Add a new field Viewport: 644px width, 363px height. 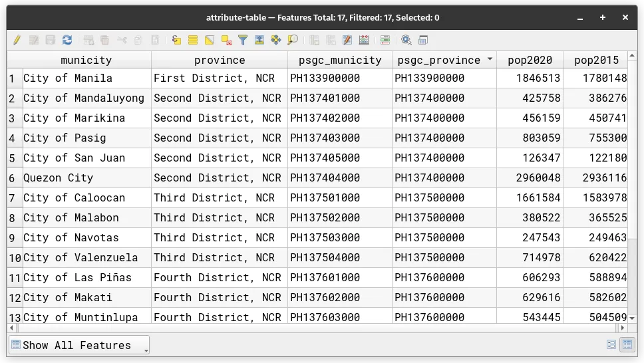(314, 40)
